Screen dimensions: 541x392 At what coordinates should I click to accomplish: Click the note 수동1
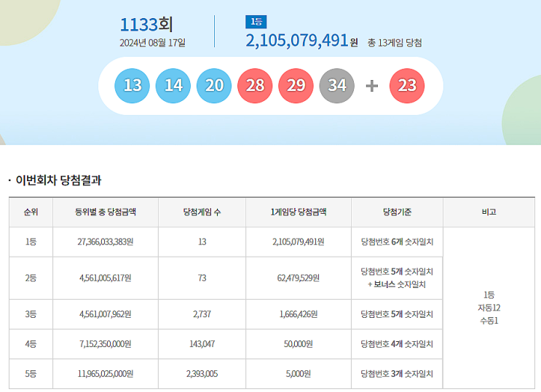(x=489, y=321)
